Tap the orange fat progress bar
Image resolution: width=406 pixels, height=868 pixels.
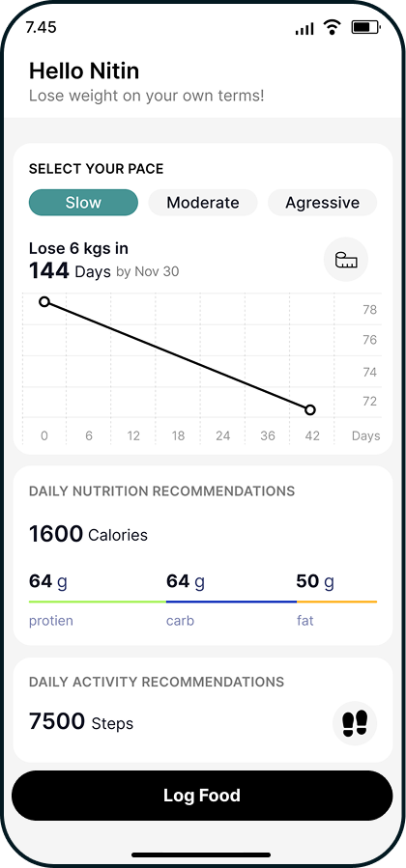point(336,602)
